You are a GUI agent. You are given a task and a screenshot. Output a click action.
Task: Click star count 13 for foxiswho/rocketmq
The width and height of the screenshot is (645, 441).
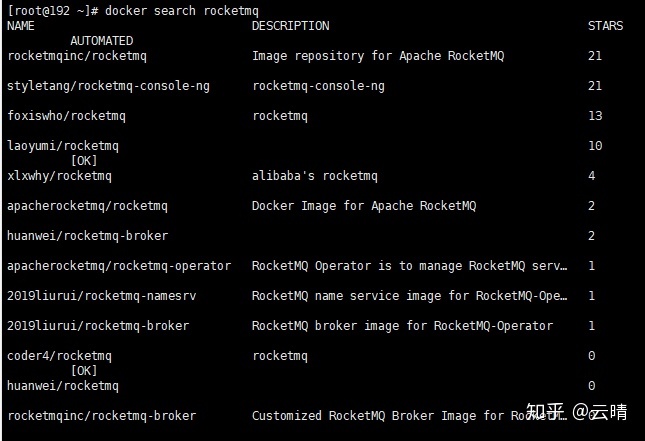[x=595, y=116]
